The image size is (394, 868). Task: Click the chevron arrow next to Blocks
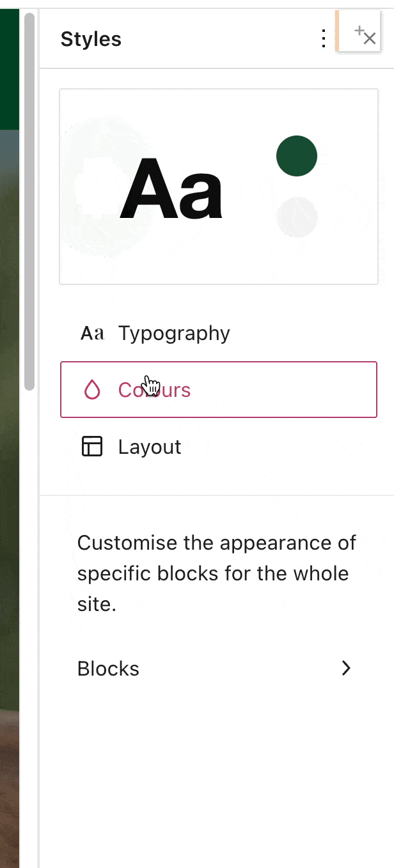(345, 668)
